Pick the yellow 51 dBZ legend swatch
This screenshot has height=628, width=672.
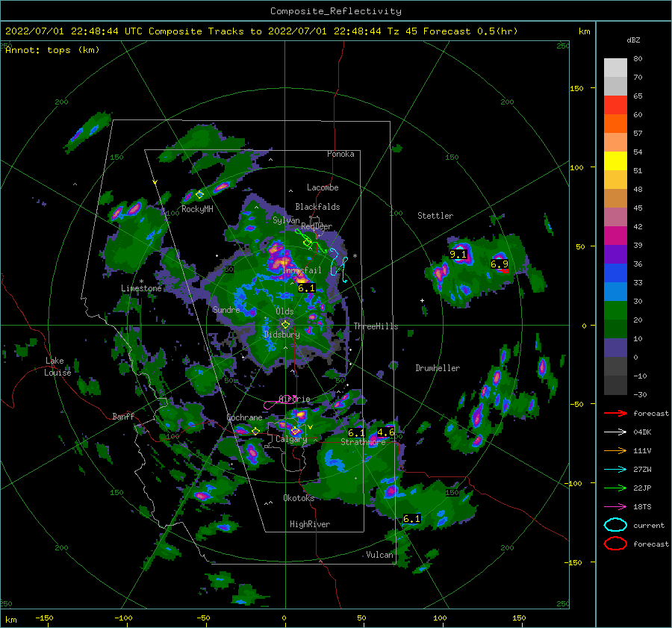tap(615, 161)
